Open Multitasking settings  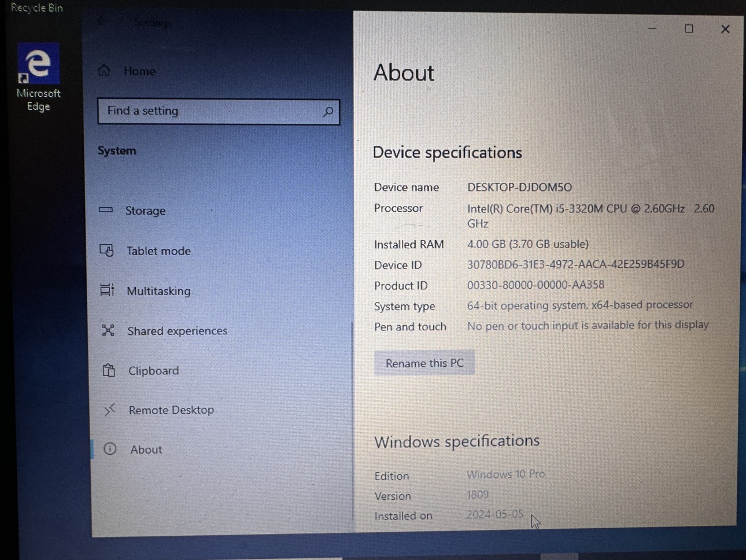click(158, 291)
